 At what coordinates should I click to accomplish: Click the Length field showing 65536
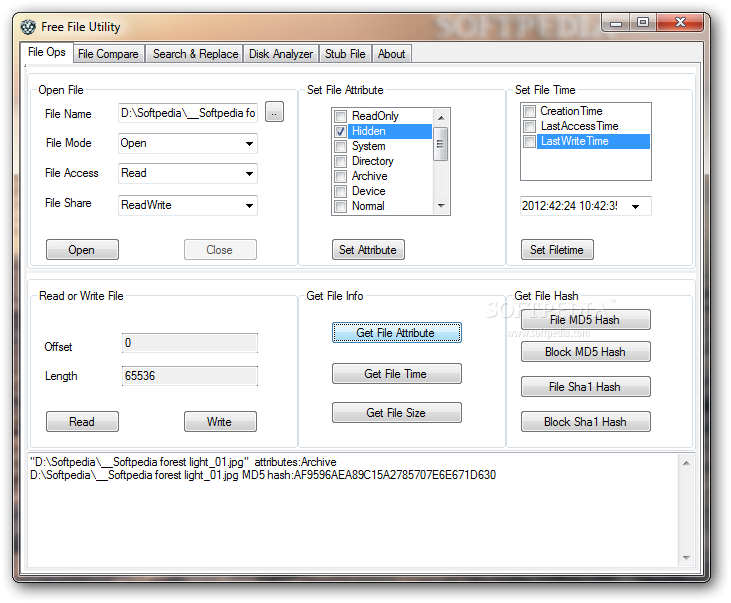[x=190, y=376]
